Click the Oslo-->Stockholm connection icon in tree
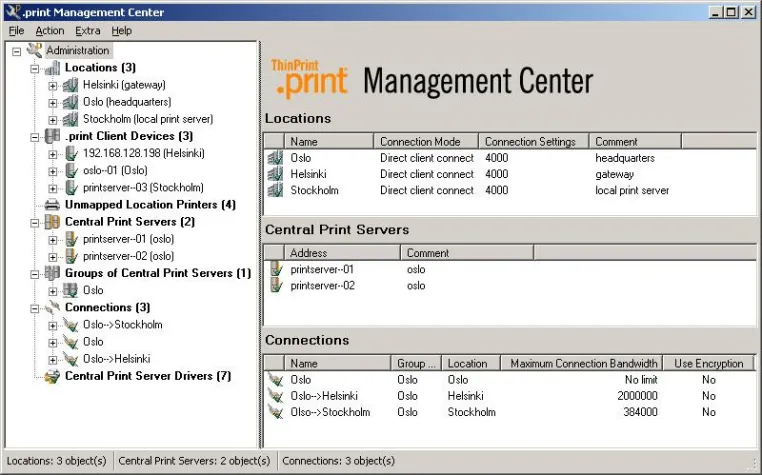The width and height of the screenshot is (762, 475). tap(70, 325)
